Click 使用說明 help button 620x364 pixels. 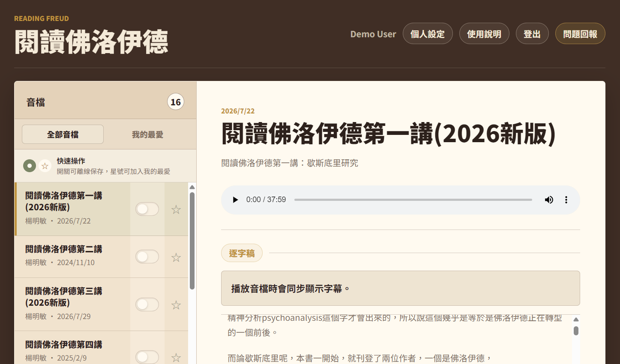click(x=484, y=33)
